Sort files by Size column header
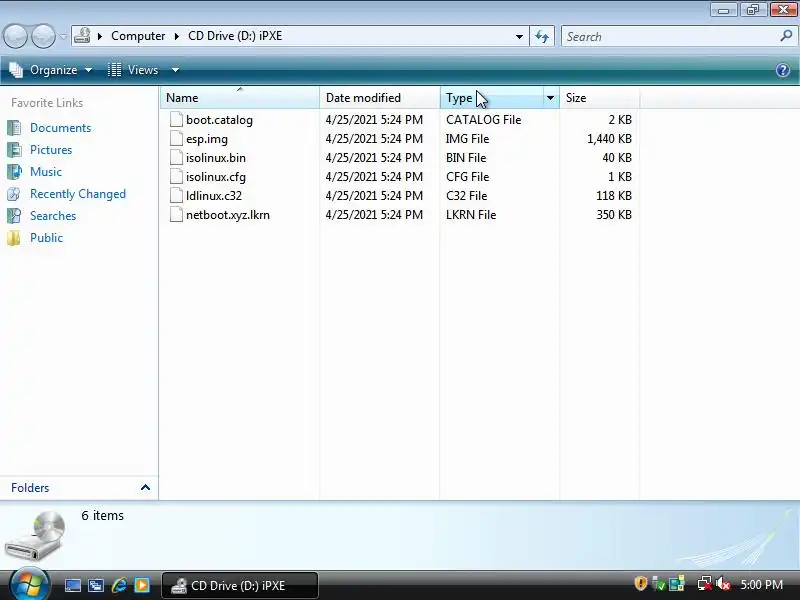 [x=599, y=97]
